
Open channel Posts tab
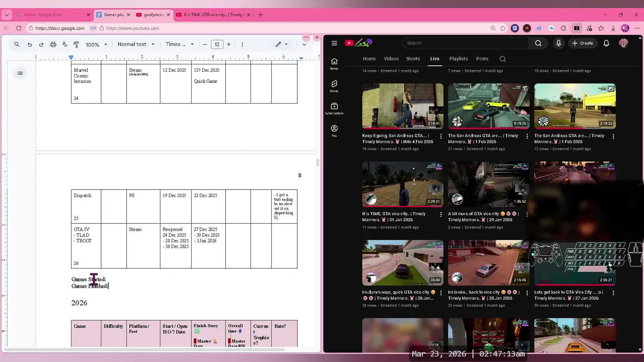pyautogui.click(x=482, y=59)
